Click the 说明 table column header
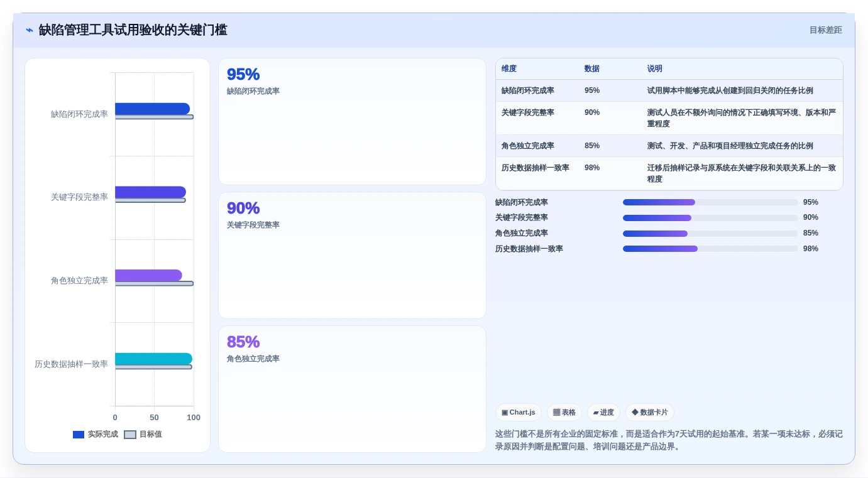The width and height of the screenshot is (868, 478). pos(655,68)
